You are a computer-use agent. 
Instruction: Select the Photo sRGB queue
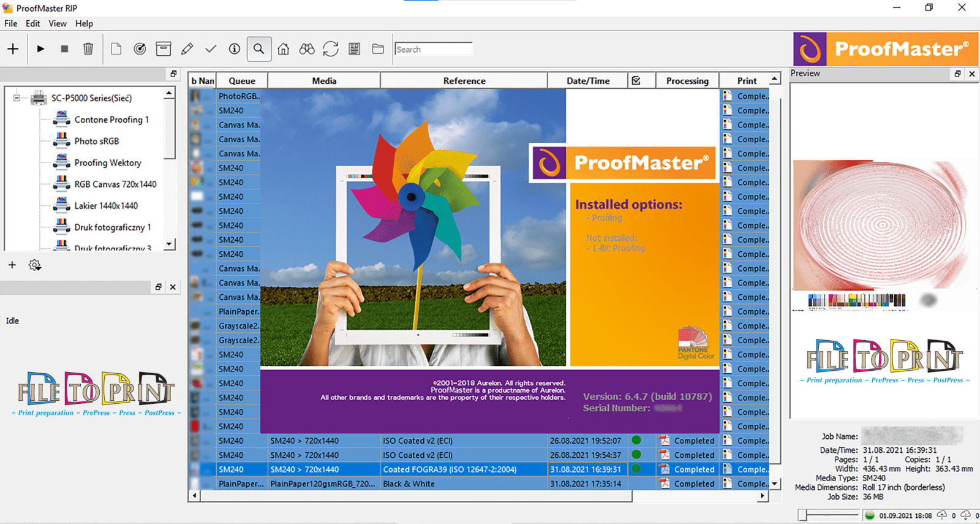point(96,141)
